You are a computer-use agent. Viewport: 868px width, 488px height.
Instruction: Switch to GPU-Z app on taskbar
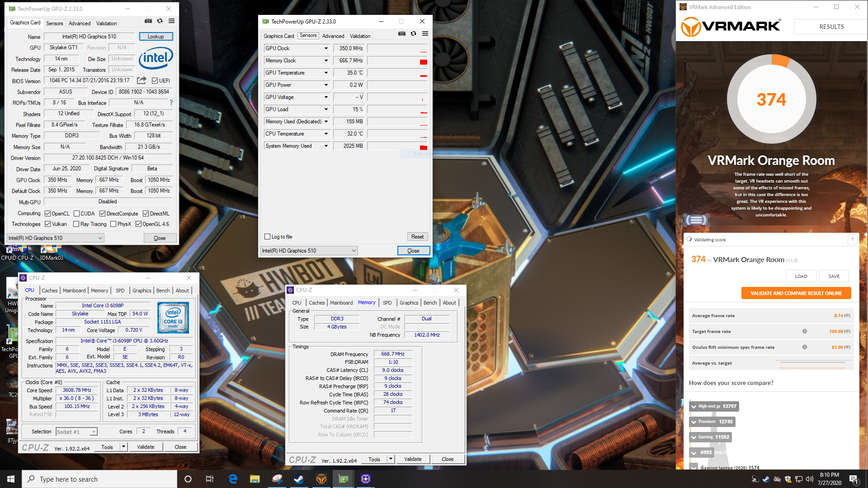[x=344, y=479]
